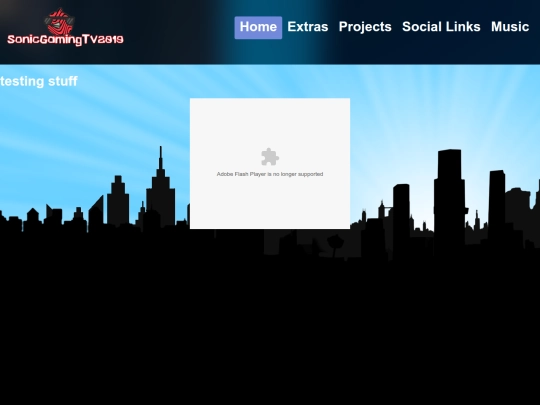Click 'Adobe Flash Player is no longer supported' text
Image resolution: width=540 pixels, height=405 pixels.
[x=270, y=174]
